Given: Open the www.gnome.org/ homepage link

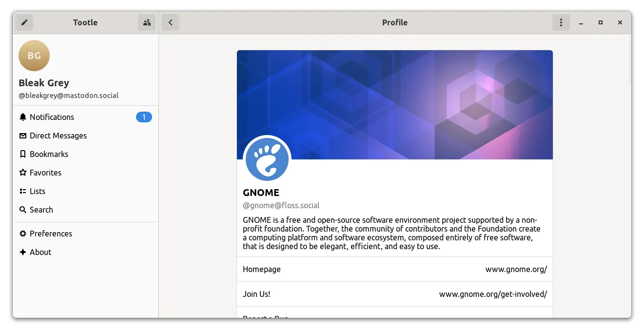Looking at the screenshot, I should [x=516, y=269].
